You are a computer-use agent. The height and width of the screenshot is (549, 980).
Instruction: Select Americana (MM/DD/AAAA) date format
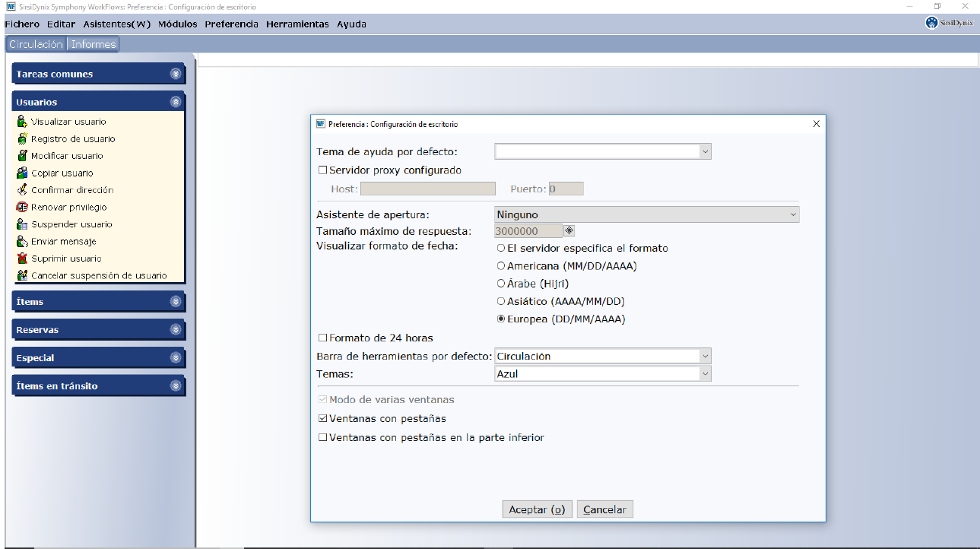pos(501,266)
